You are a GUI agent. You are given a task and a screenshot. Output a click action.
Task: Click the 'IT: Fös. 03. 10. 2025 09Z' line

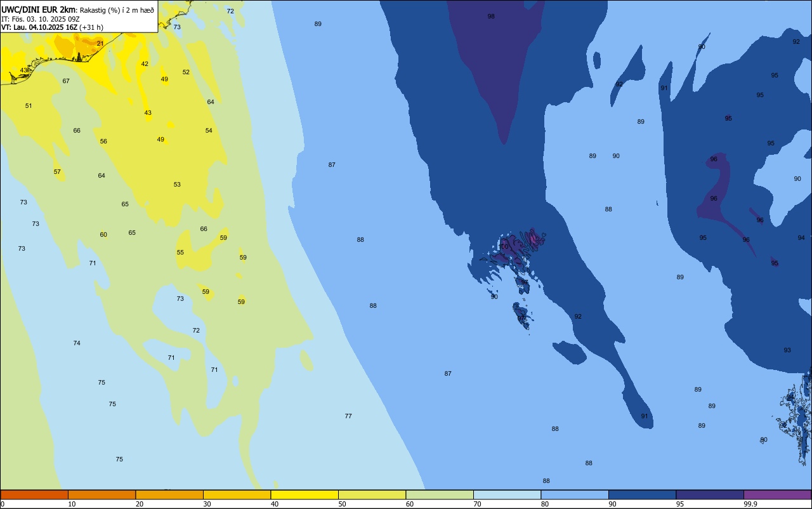pyautogui.click(x=40, y=19)
